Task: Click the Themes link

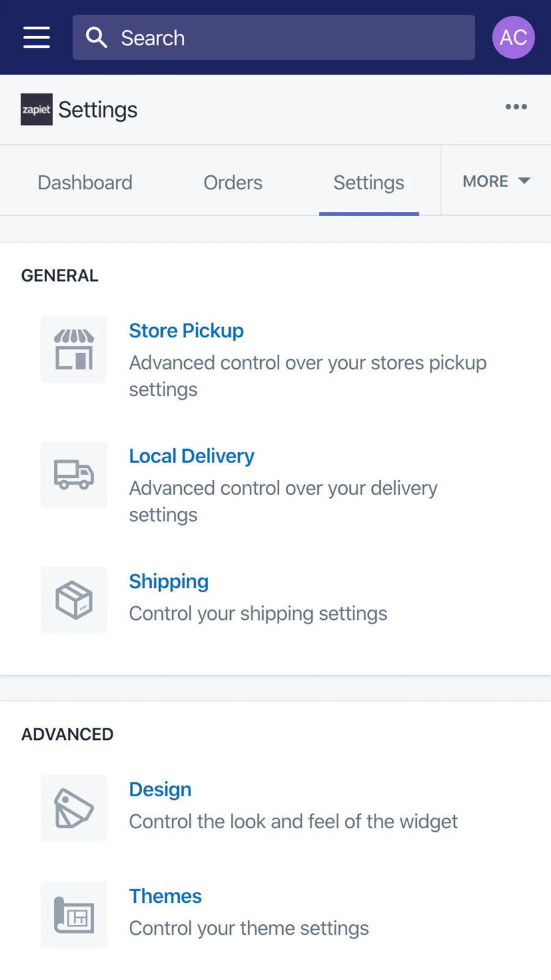Action: [165, 895]
